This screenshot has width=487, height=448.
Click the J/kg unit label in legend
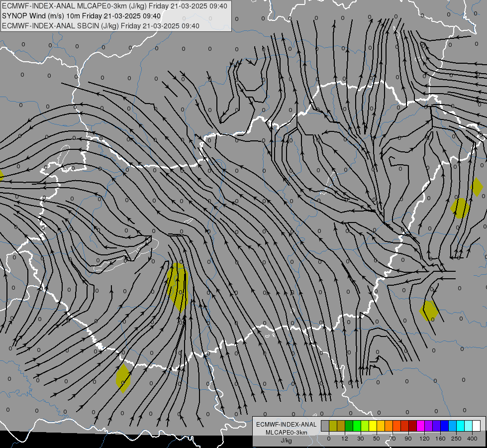point(286,441)
